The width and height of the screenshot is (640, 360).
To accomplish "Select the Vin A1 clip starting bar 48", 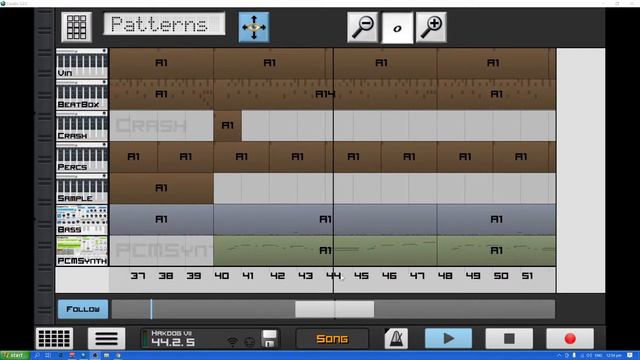I will [493, 63].
